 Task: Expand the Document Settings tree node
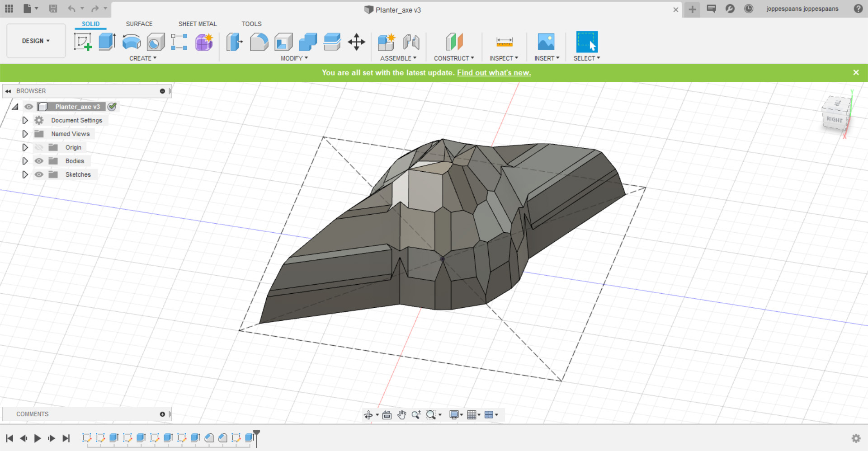point(25,120)
